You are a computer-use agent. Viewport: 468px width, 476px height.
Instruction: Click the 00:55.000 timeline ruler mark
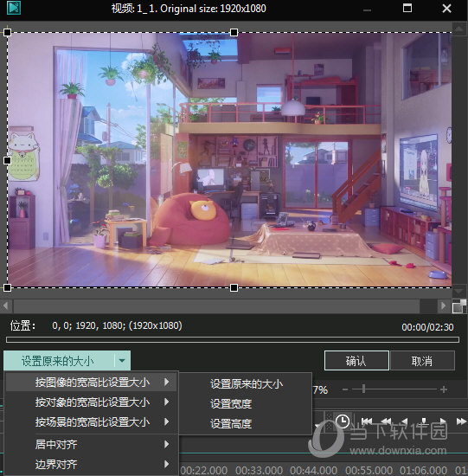369,470
